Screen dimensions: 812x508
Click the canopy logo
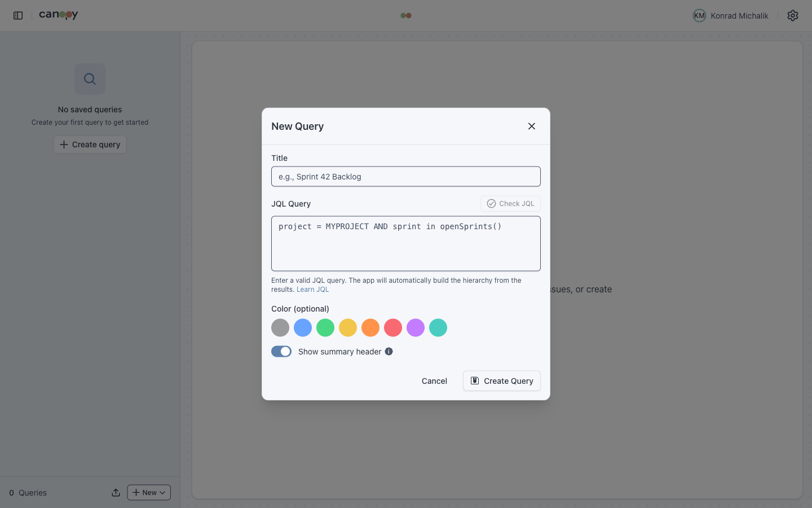tap(58, 15)
